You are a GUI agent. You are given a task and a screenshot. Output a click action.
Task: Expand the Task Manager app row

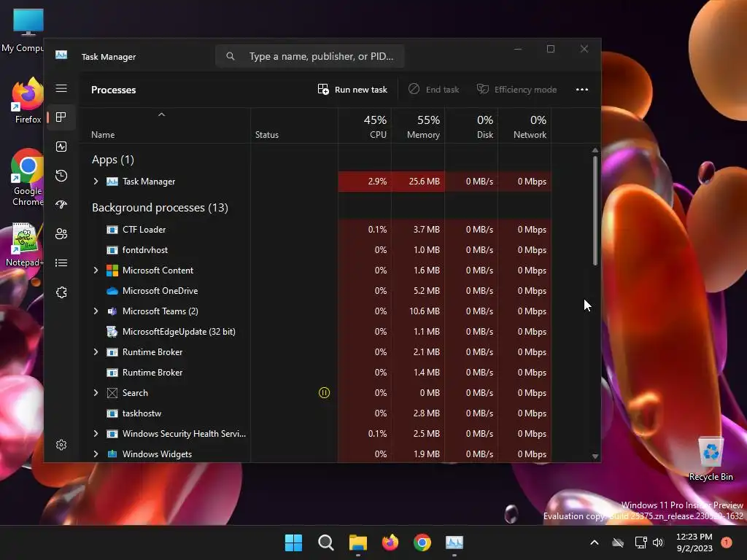96,182
